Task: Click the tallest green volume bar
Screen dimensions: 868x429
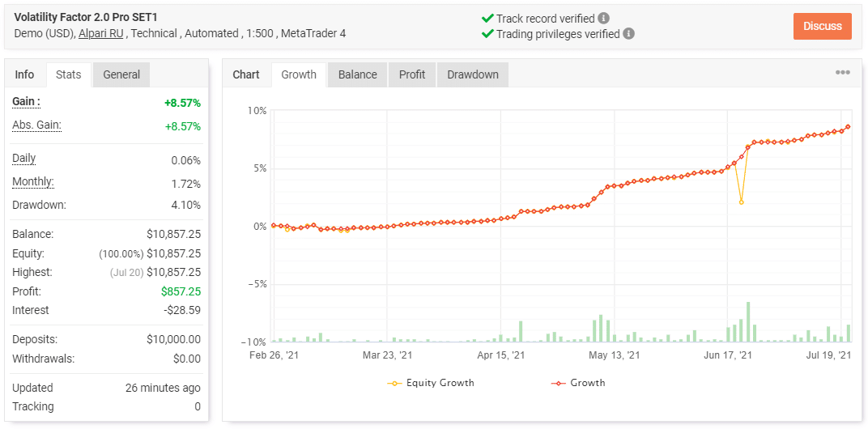Action: tap(748, 321)
